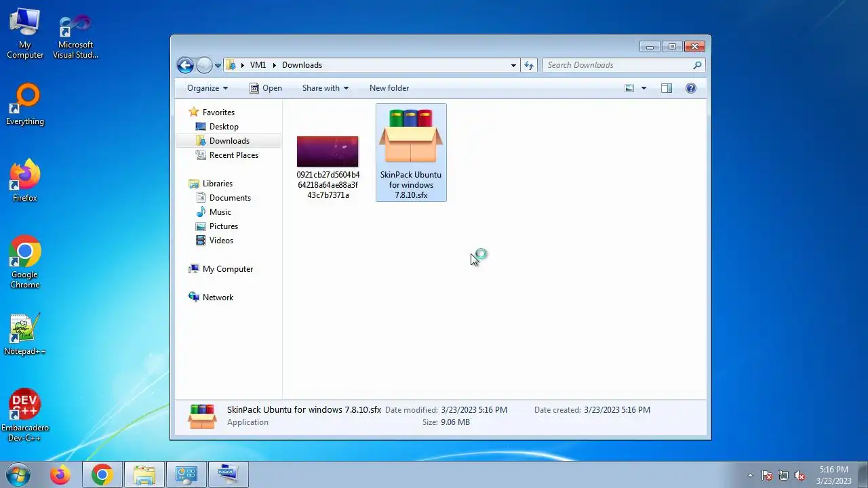868x488 pixels.
Task: Open the Control Panel taskbar icon
Action: click(186, 475)
